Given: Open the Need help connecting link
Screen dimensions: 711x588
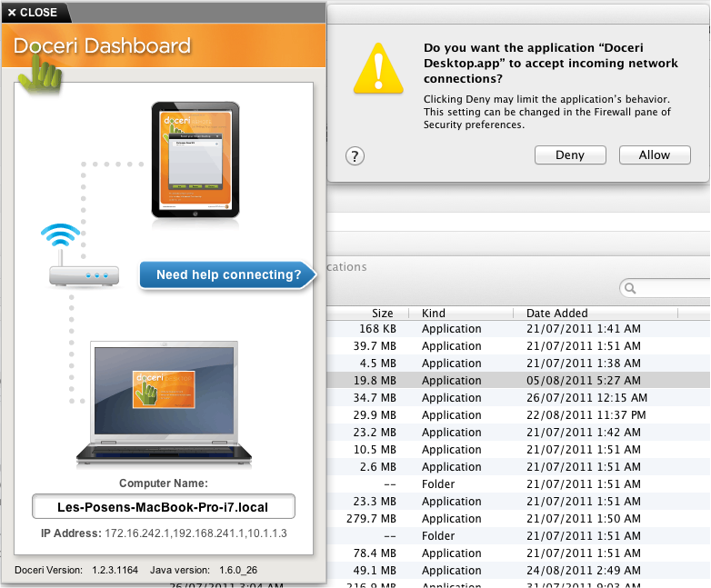Looking at the screenshot, I should pos(227,275).
